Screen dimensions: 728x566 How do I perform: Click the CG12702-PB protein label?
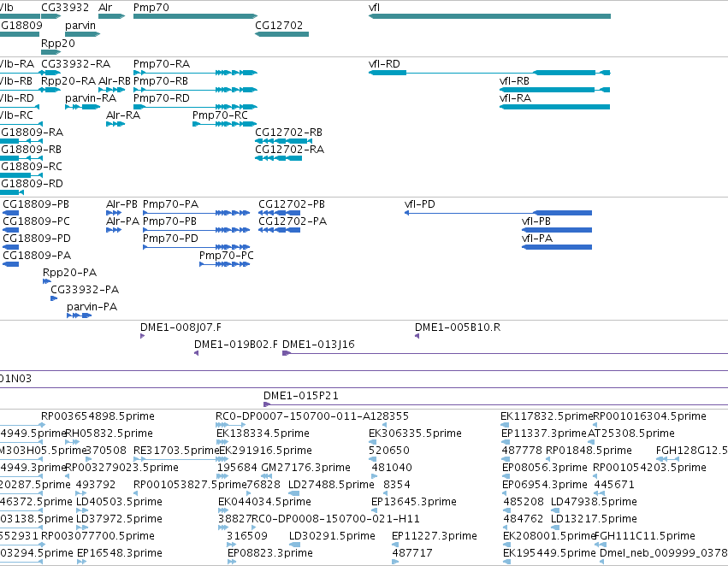292,204
